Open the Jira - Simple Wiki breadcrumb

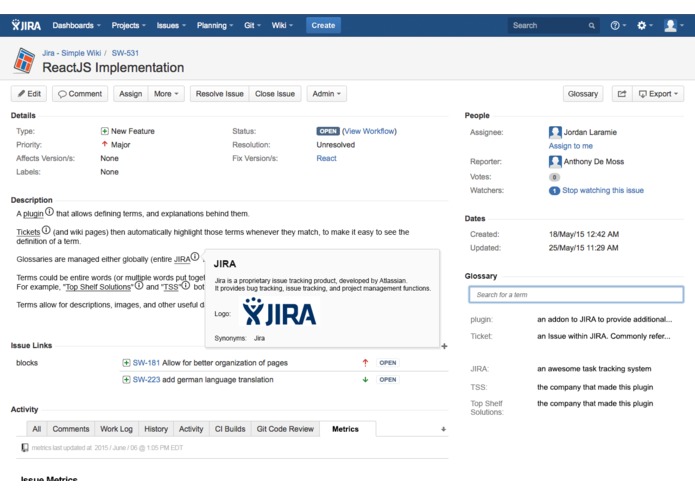(71, 53)
